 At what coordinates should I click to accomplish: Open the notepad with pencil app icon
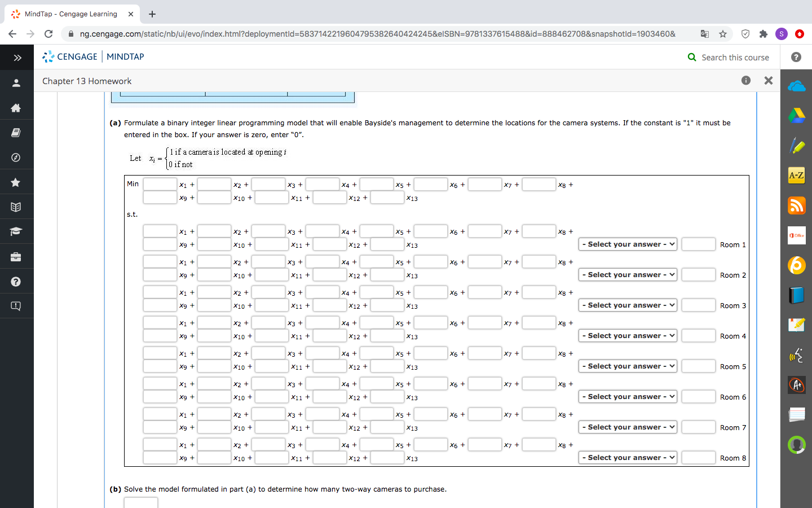click(x=796, y=325)
